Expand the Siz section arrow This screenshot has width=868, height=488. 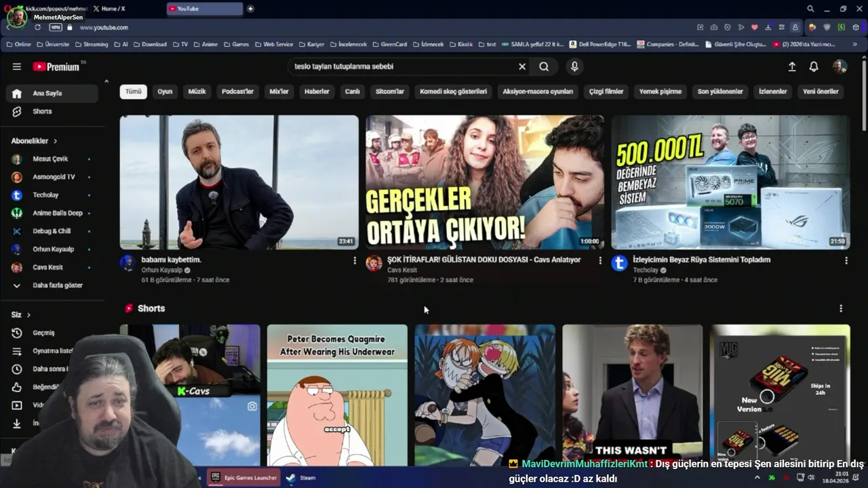click(x=28, y=315)
